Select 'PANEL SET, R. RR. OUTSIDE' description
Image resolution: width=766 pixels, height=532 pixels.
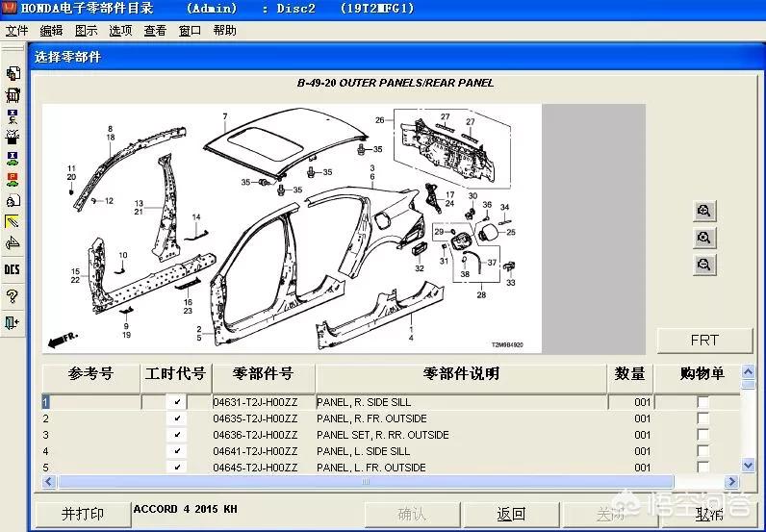[382, 435]
